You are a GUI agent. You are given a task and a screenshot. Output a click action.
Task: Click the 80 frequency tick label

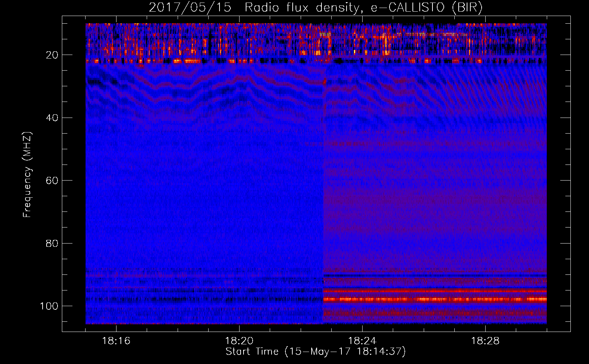[52, 243]
